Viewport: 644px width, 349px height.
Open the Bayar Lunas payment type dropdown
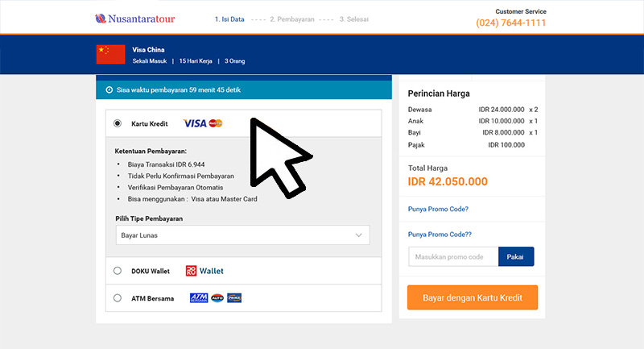click(243, 235)
